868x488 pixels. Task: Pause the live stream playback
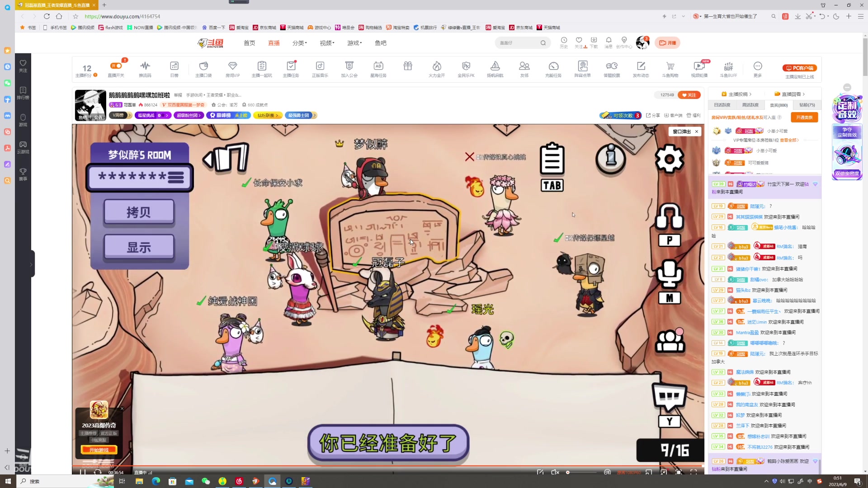tap(83, 472)
